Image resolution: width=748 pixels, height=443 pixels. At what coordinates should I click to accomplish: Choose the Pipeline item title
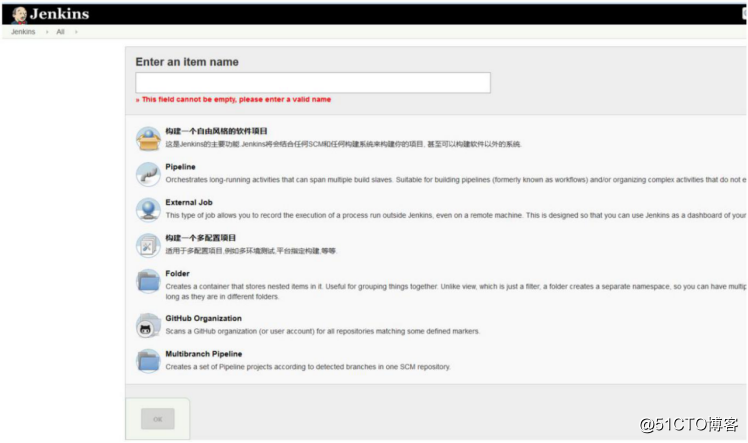pos(180,167)
